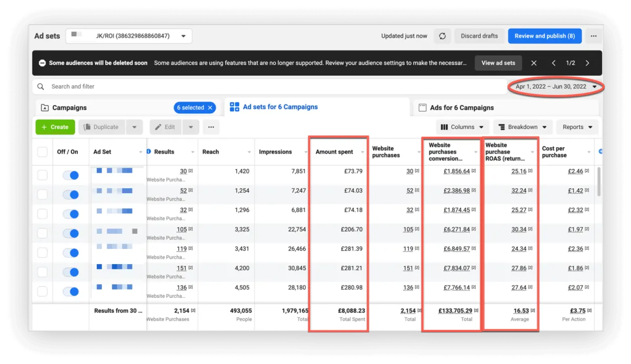Click the add column plus icon

601,152
